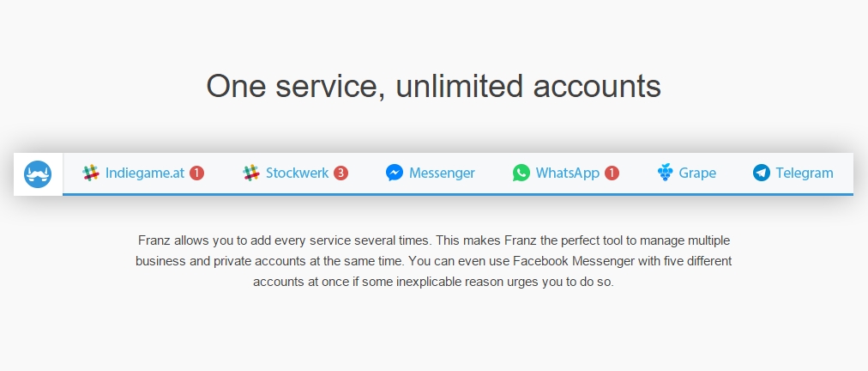The width and height of the screenshot is (868, 371).
Task: Click the blue Messenger lightning-bolt icon
Action: point(395,173)
